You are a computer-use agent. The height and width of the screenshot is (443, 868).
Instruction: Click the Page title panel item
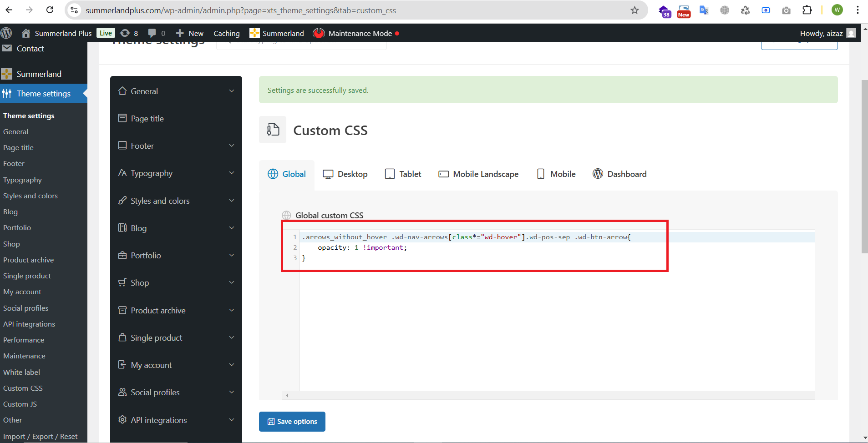(x=176, y=118)
